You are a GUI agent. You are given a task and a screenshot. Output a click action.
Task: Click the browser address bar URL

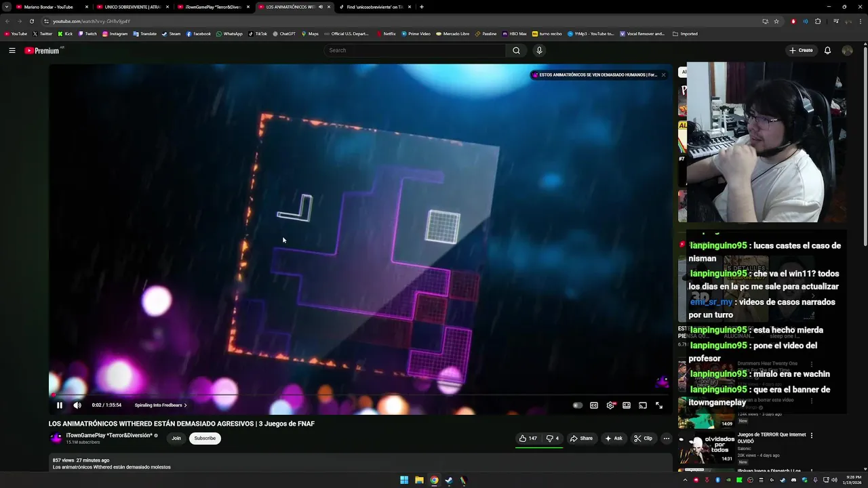pos(92,21)
